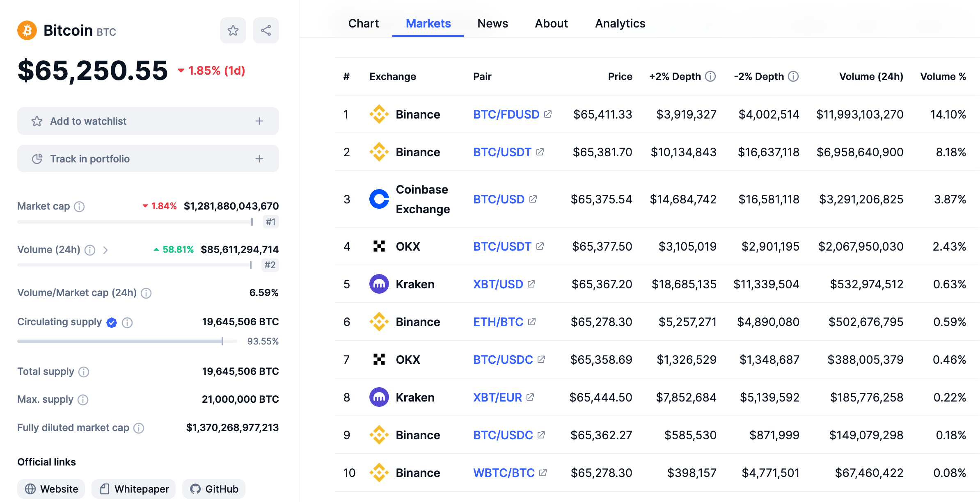Image resolution: width=980 pixels, height=502 pixels.
Task: Open the Website official link
Action: [x=51, y=489]
